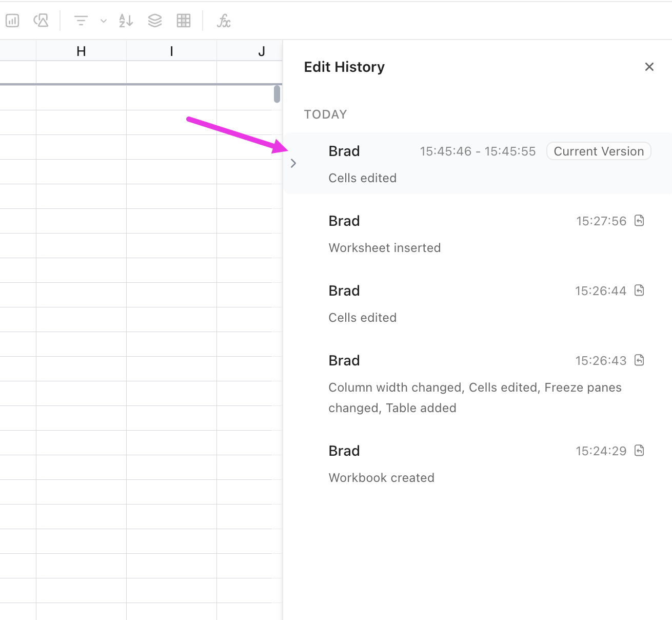This screenshot has width=672, height=620.
Task: Click the insert chart icon in the toolbar
Action: coord(12,21)
